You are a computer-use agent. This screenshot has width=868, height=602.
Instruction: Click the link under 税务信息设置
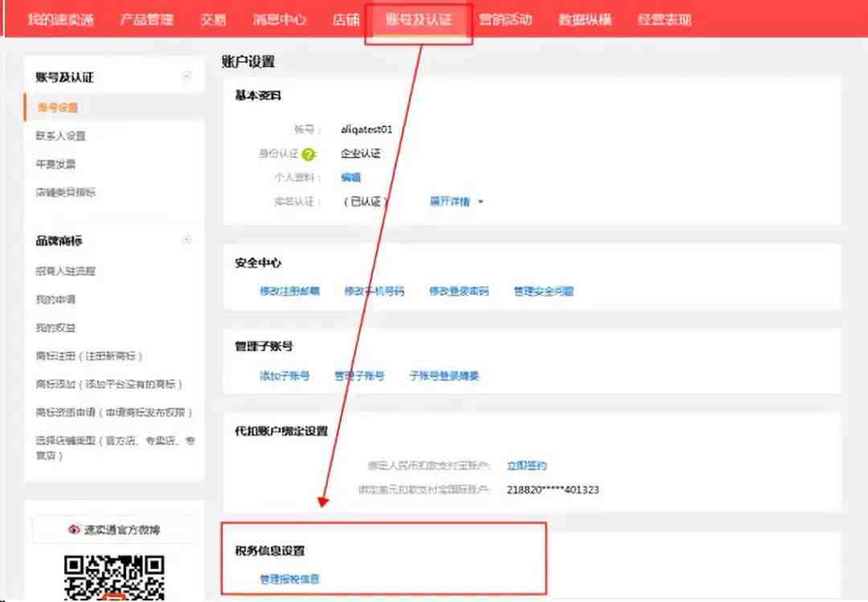289,579
